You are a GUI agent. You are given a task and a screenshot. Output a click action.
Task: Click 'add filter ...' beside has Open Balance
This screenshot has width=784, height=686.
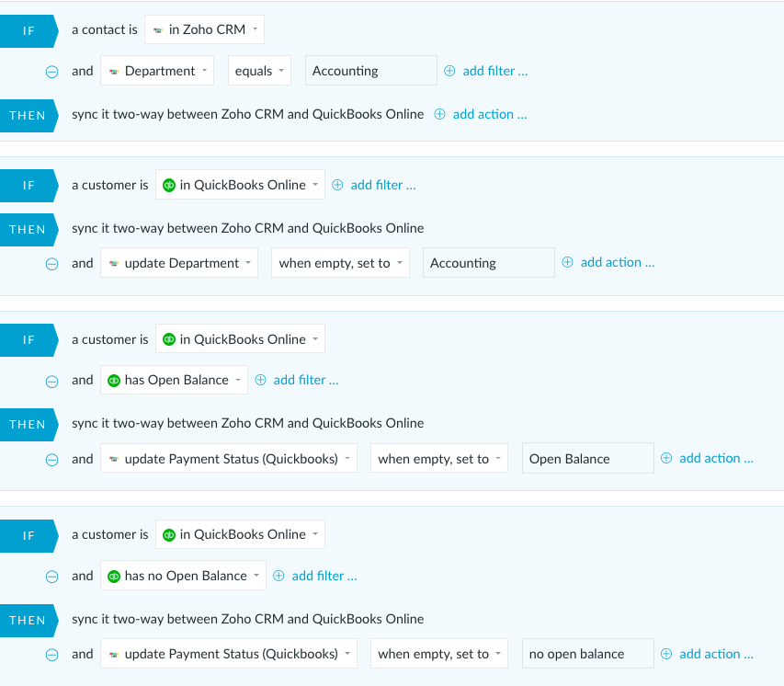tap(306, 380)
